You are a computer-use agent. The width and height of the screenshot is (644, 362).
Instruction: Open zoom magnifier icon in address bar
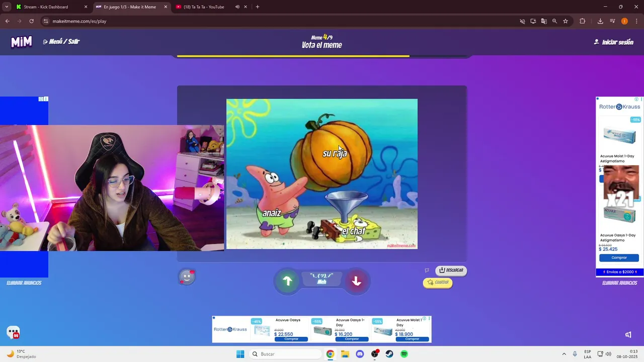click(554, 21)
